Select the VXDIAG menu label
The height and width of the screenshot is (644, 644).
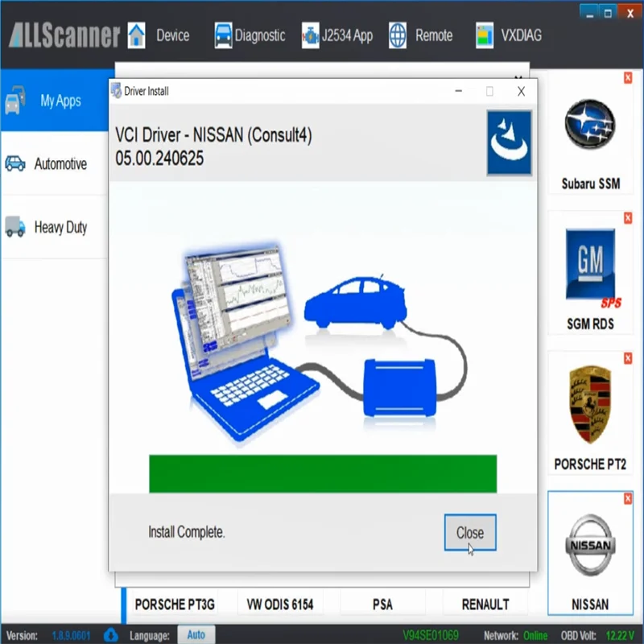point(521,35)
